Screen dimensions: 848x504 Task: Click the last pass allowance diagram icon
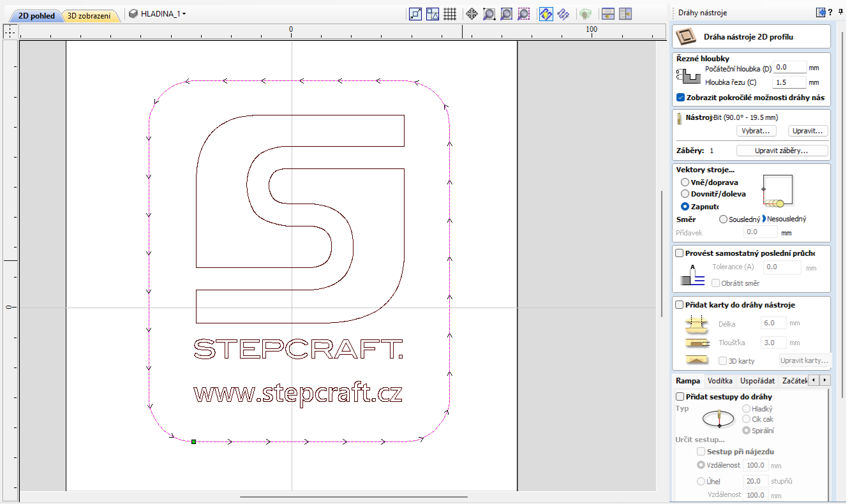click(692, 274)
